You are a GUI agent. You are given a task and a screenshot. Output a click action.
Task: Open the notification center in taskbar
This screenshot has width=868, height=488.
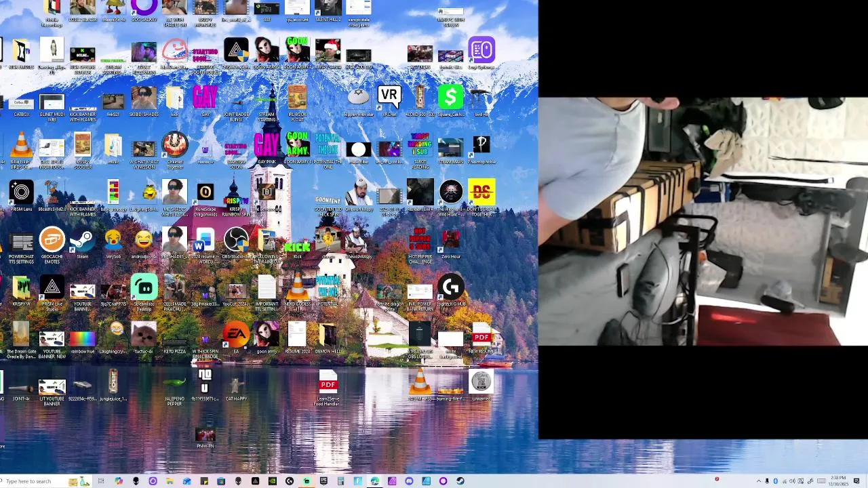click(x=856, y=481)
